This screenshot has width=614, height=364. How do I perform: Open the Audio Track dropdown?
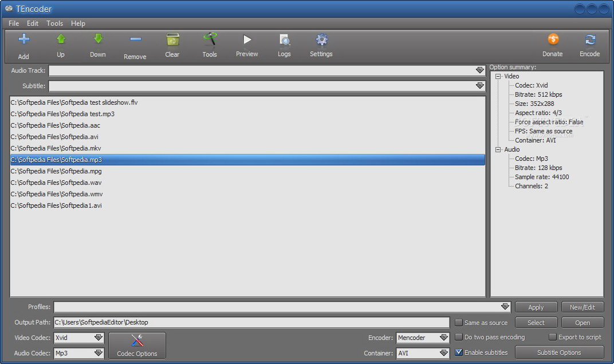tap(480, 70)
